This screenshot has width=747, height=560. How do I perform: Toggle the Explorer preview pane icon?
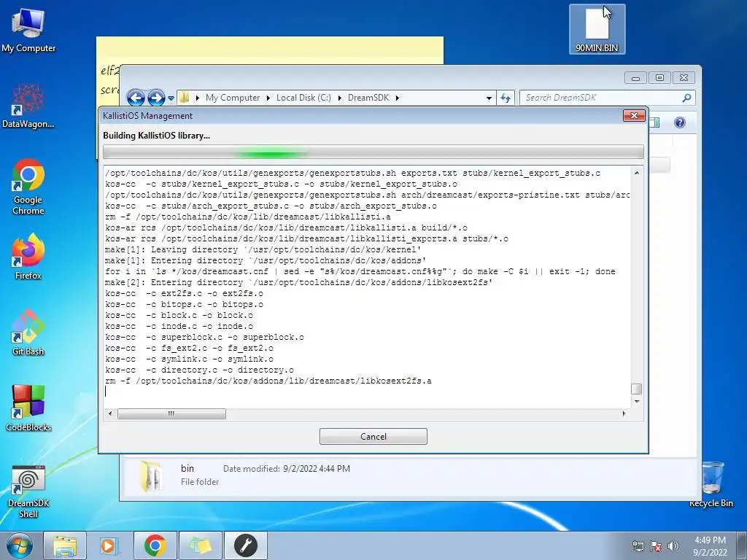click(x=654, y=122)
